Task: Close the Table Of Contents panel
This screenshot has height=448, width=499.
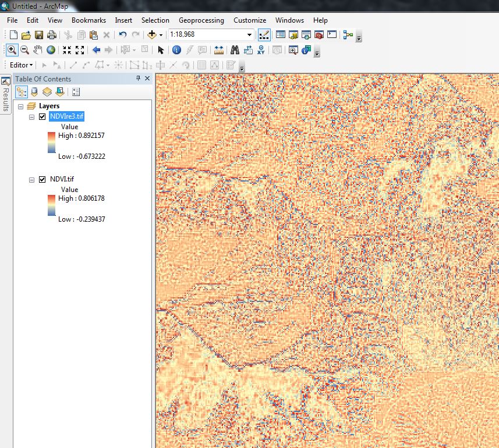Action: (147, 78)
